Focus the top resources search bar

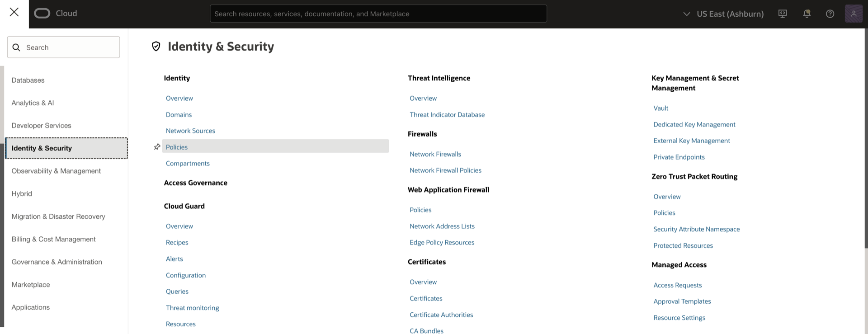(x=378, y=14)
